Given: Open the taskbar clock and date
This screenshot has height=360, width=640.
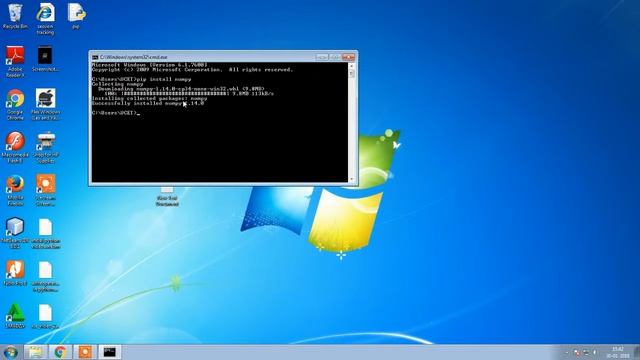Looking at the screenshot, I should pos(618,353).
